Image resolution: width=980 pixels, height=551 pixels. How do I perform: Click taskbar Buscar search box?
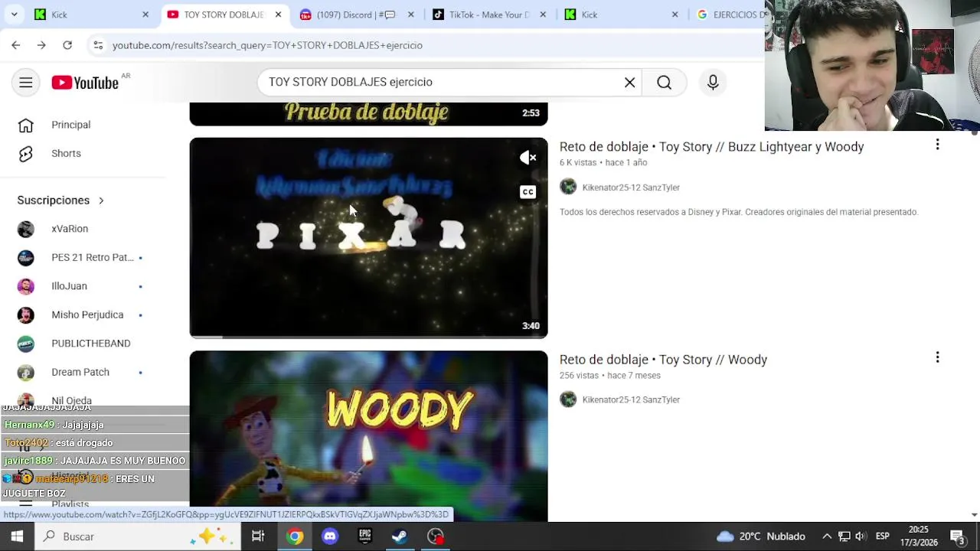click(138, 536)
